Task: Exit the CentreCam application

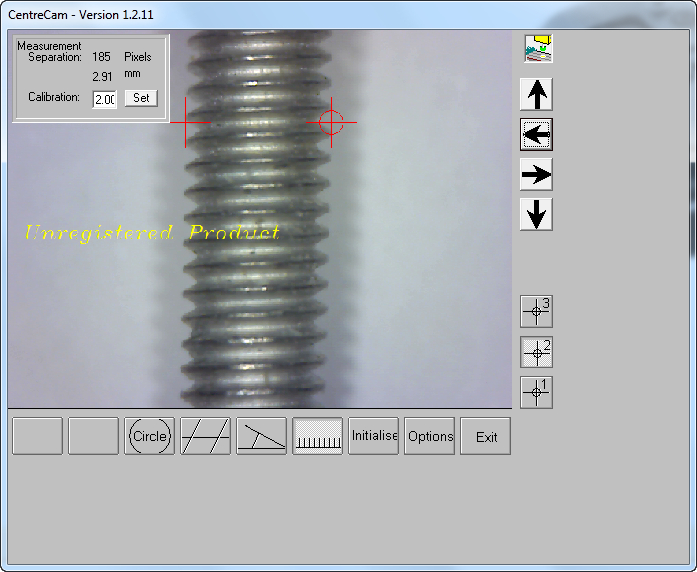Action: click(485, 436)
